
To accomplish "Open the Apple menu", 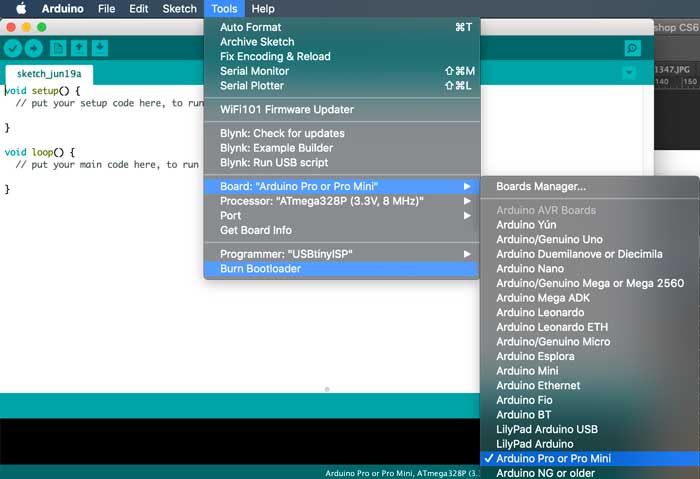I will tap(21, 8).
